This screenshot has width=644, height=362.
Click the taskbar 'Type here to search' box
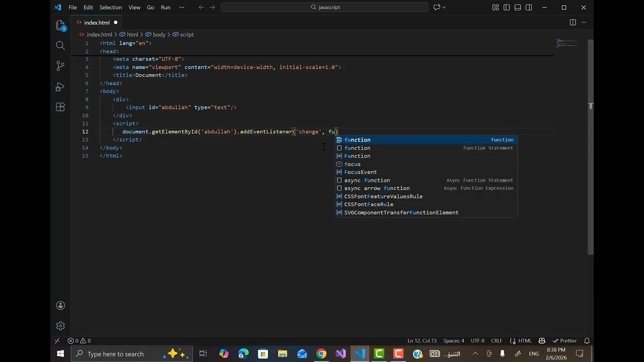(x=132, y=354)
